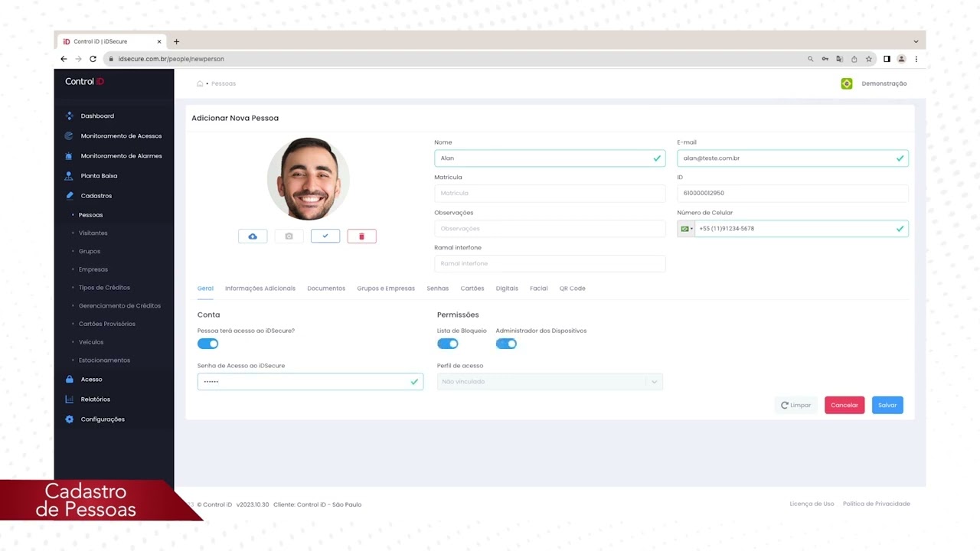The width and height of the screenshot is (980, 551).
Task: Toggle the Lista de Bloqueio switch
Action: 448,344
